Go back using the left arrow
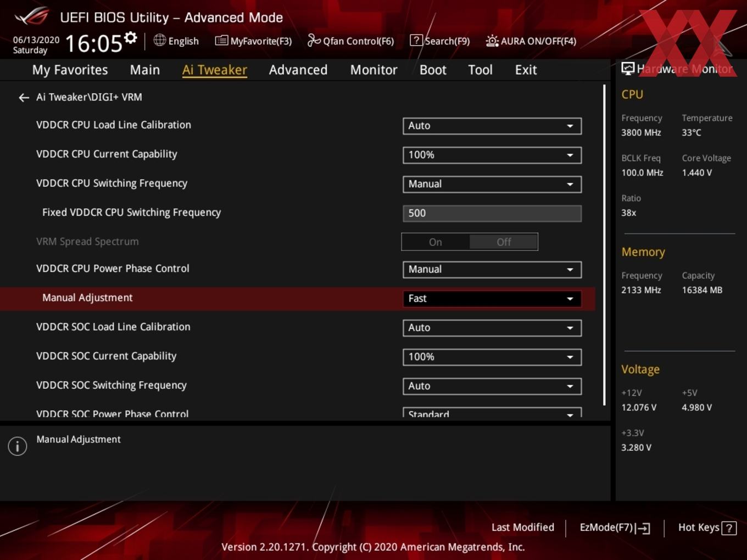 coord(24,98)
